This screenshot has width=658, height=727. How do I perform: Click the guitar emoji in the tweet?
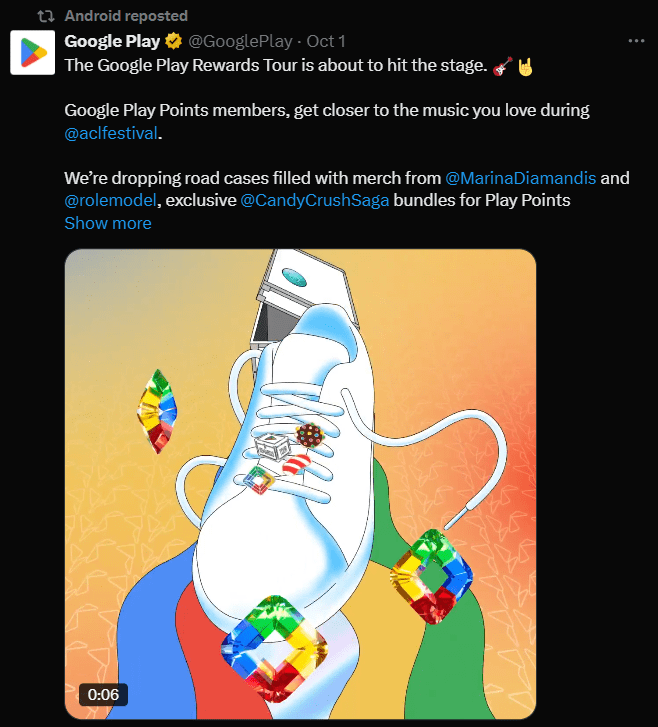point(503,65)
